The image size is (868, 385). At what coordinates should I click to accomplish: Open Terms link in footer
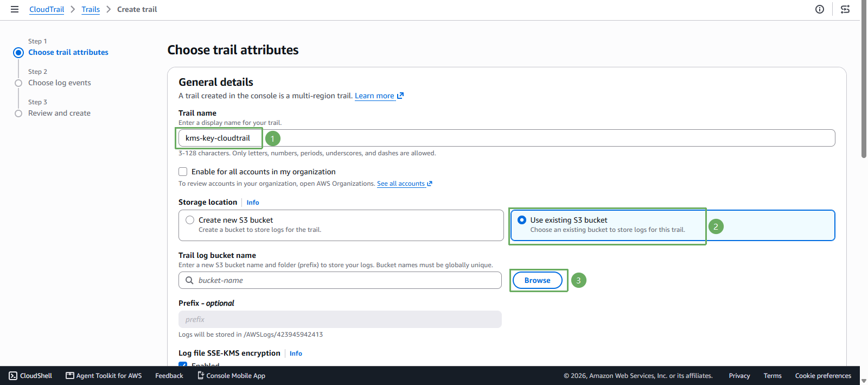pyautogui.click(x=773, y=376)
